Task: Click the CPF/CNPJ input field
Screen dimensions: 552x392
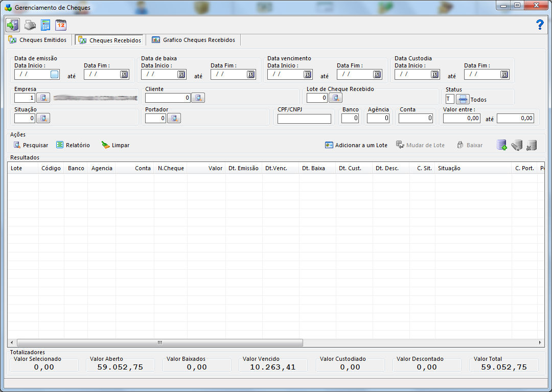Action: pos(304,119)
